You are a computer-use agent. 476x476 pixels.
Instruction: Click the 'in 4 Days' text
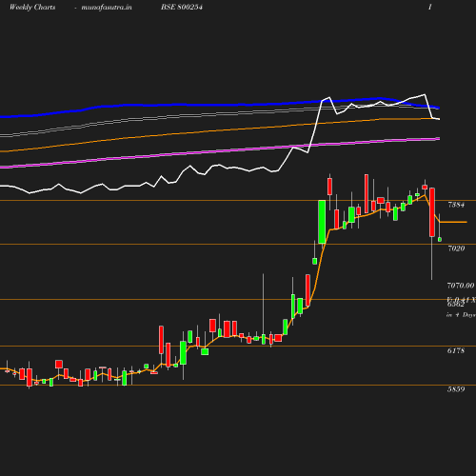[461, 315]
